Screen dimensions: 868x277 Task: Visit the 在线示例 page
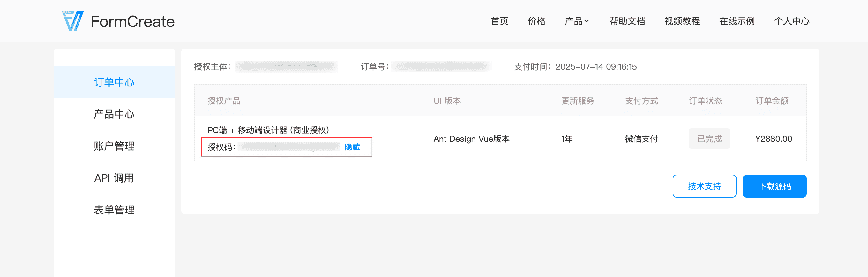(x=737, y=21)
